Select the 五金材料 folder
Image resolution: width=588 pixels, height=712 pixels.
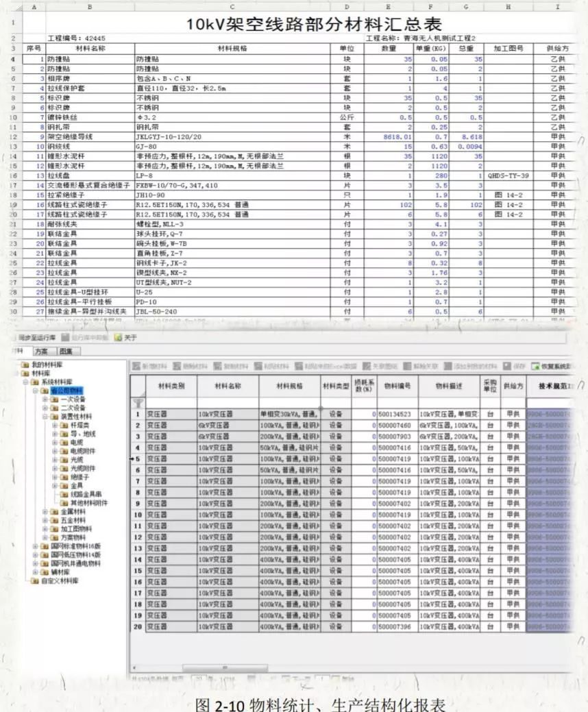(68, 520)
